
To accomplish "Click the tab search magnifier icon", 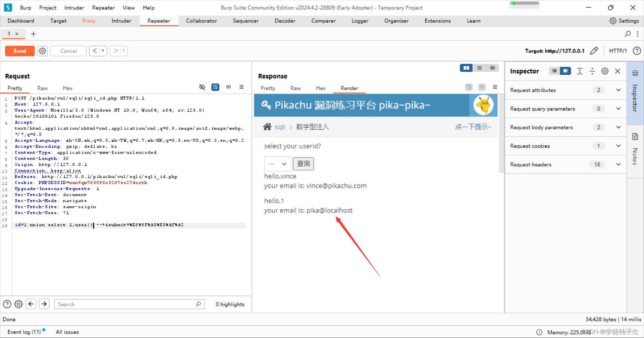I will (x=628, y=34).
